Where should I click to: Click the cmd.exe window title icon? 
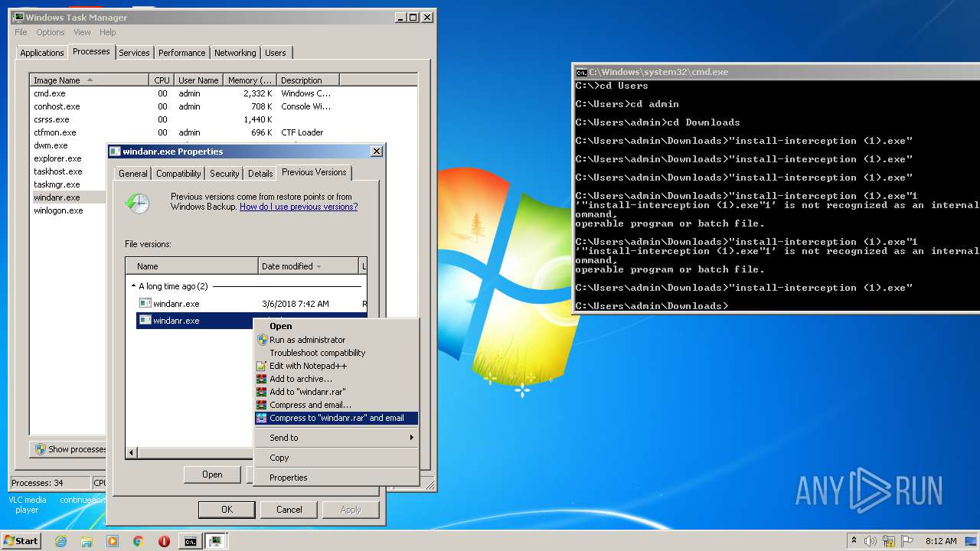click(x=581, y=72)
